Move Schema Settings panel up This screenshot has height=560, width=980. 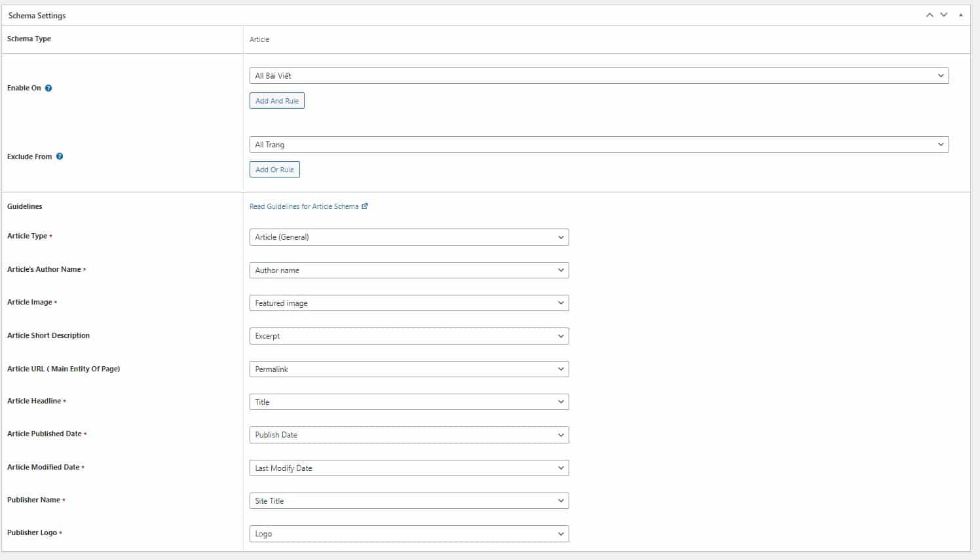930,15
